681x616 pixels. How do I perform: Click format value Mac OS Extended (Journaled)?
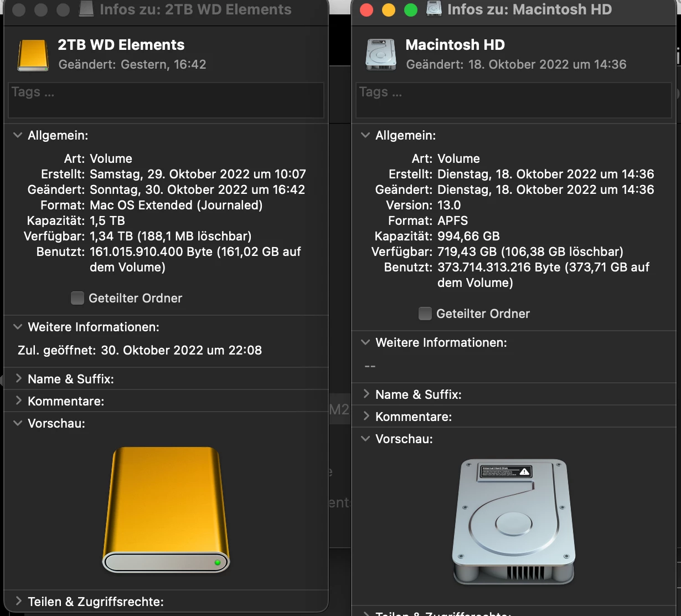pyautogui.click(x=176, y=205)
